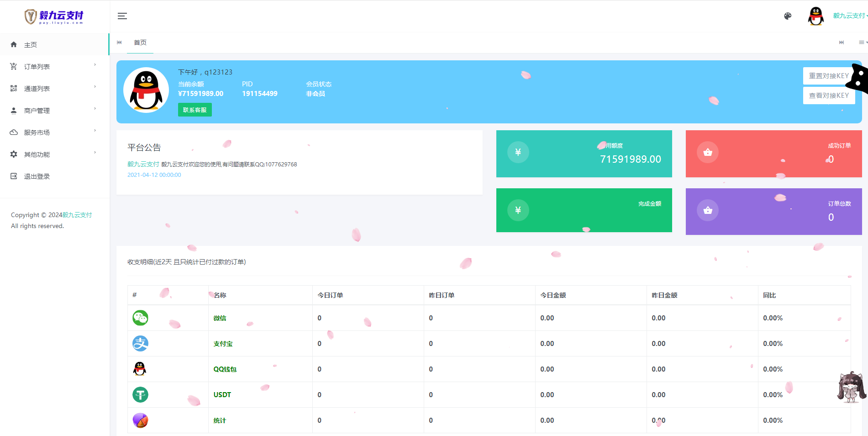Open the 毅九云支付 announcement link
Screen dimensions: 868x436
(143, 164)
